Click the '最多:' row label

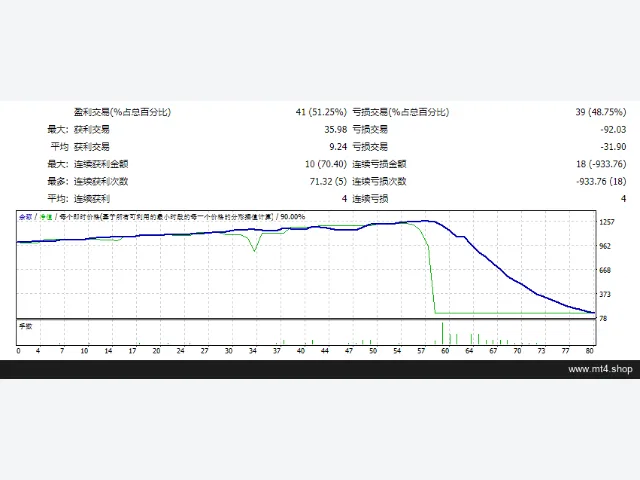pyautogui.click(x=58, y=181)
